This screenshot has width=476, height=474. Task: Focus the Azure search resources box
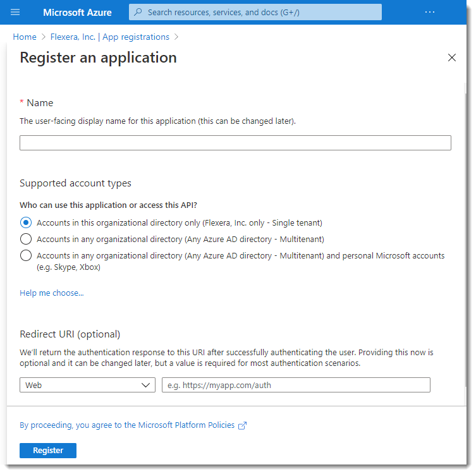(255, 12)
